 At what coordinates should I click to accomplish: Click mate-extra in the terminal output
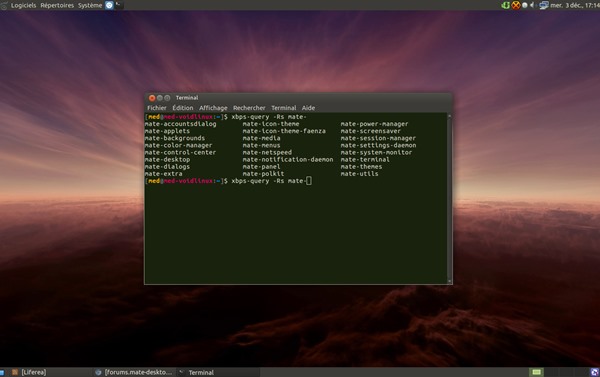pyautogui.click(x=163, y=174)
